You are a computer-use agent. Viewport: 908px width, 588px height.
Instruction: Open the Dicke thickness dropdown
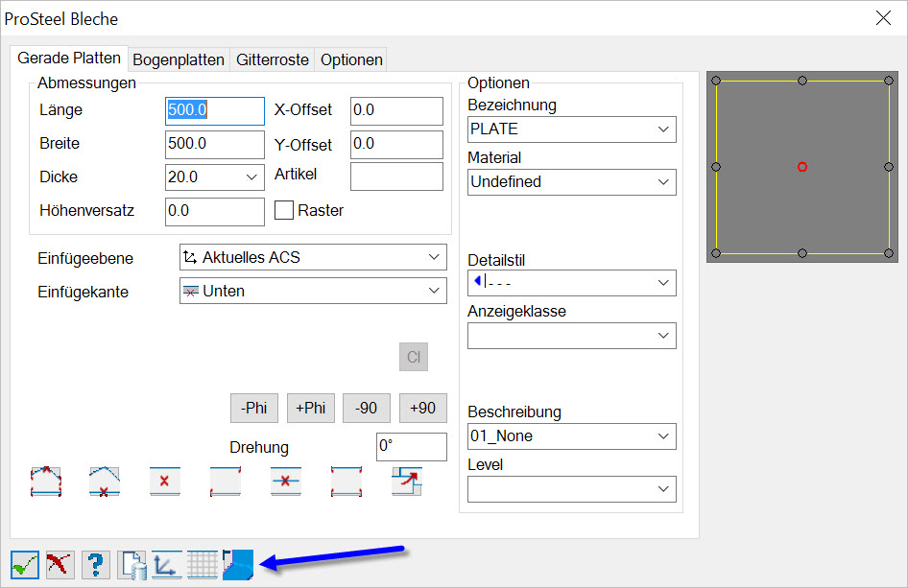(x=215, y=177)
